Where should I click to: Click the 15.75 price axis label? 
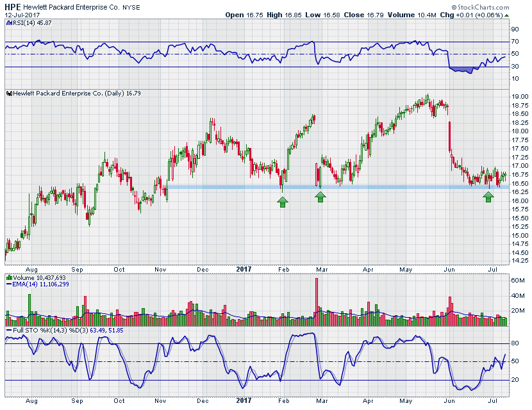[520, 209]
